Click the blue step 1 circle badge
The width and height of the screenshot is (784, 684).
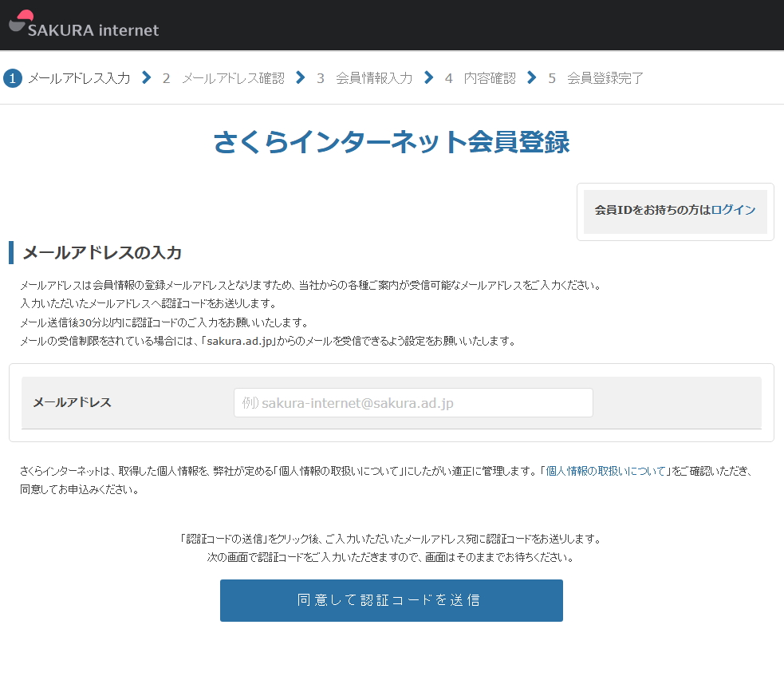click(x=13, y=78)
